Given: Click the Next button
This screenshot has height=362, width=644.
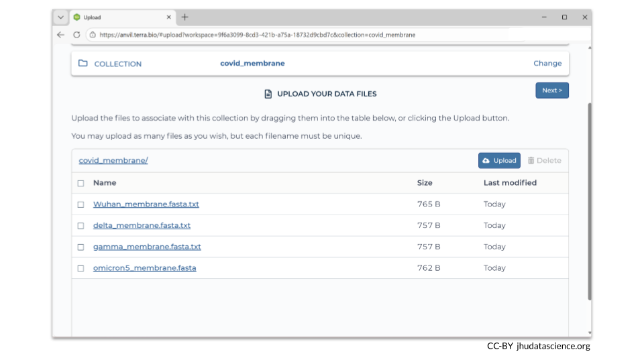Looking at the screenshot, I should [x=552, y=90].
